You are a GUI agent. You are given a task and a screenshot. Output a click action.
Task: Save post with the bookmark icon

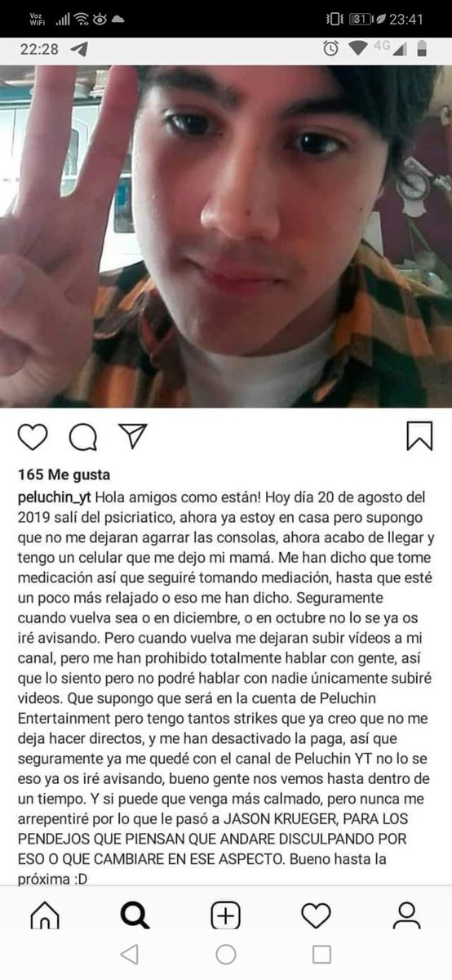click(419, 436)
